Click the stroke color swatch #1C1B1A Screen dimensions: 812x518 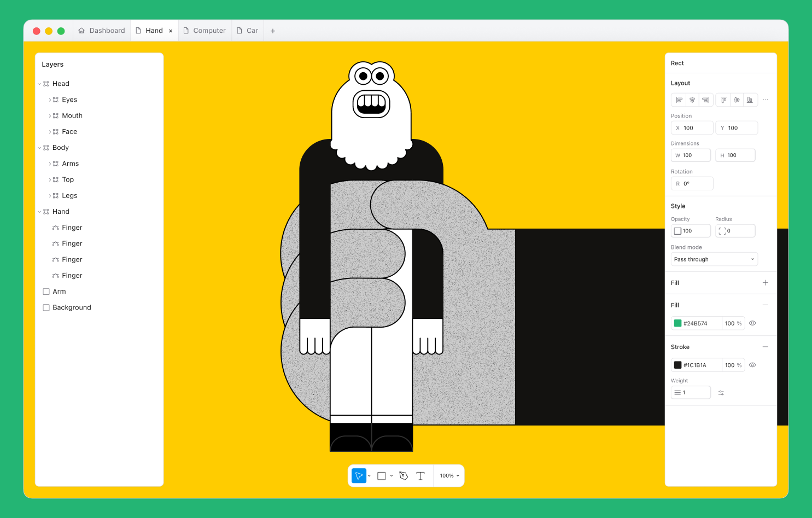pyautogui.click(x=678, y=365)
